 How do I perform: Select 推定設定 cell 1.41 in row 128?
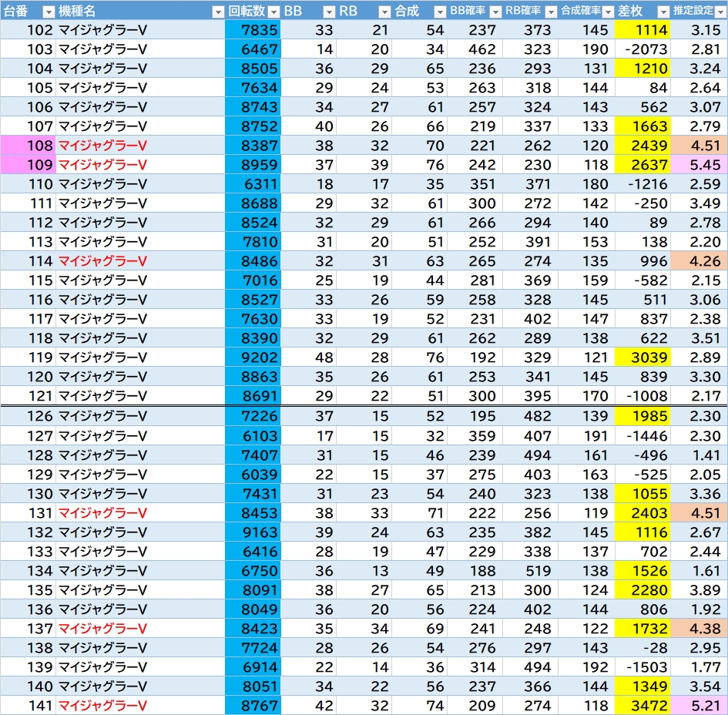(x=699, y=455)
